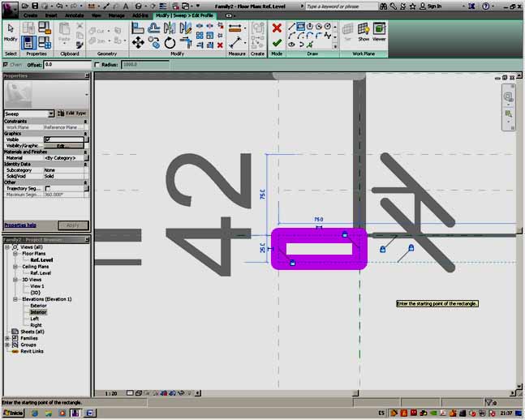
Task: Collapse the Floor Plans tree node
Action: 15,254
